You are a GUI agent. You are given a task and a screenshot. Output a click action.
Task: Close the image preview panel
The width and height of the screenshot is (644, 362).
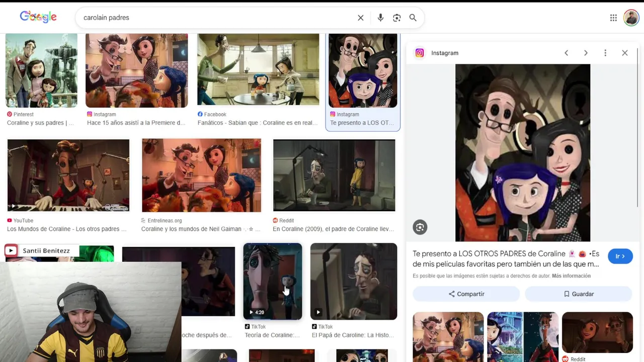[625, 53]
